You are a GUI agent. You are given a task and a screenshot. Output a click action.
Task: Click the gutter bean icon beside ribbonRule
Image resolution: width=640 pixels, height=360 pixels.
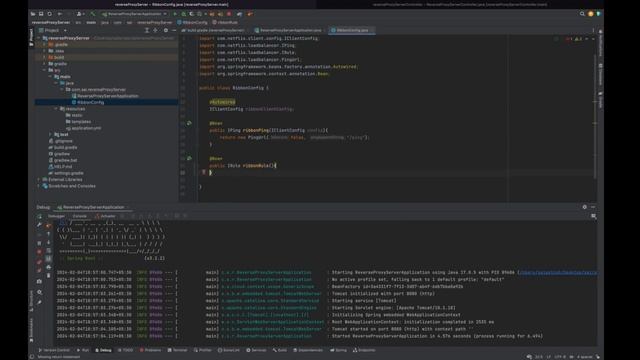(189, 158)
